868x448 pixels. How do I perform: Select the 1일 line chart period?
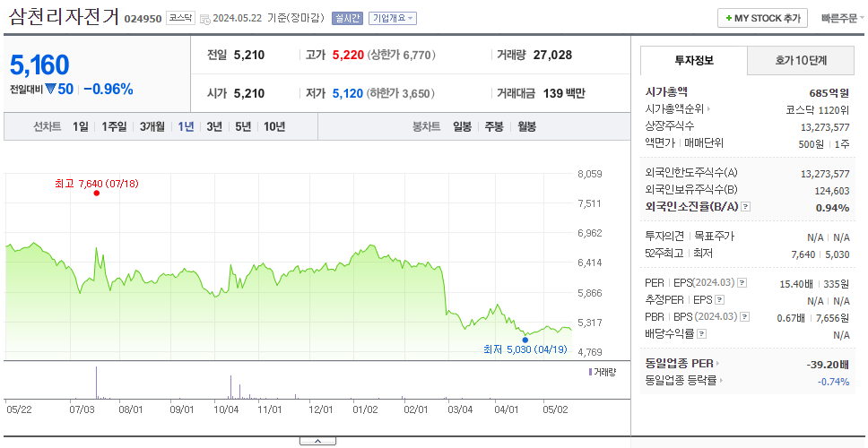tap(81, 126)
